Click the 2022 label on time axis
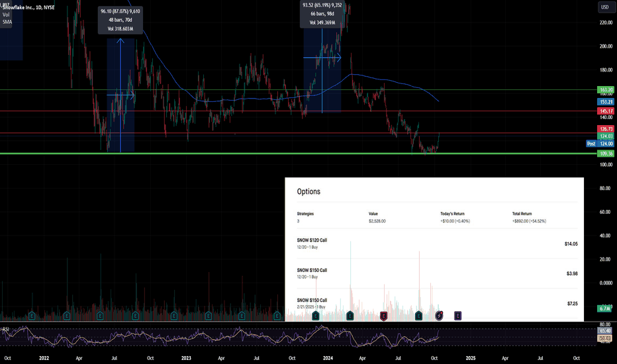This screenshot has height=364, width=617. coord(44,358)
